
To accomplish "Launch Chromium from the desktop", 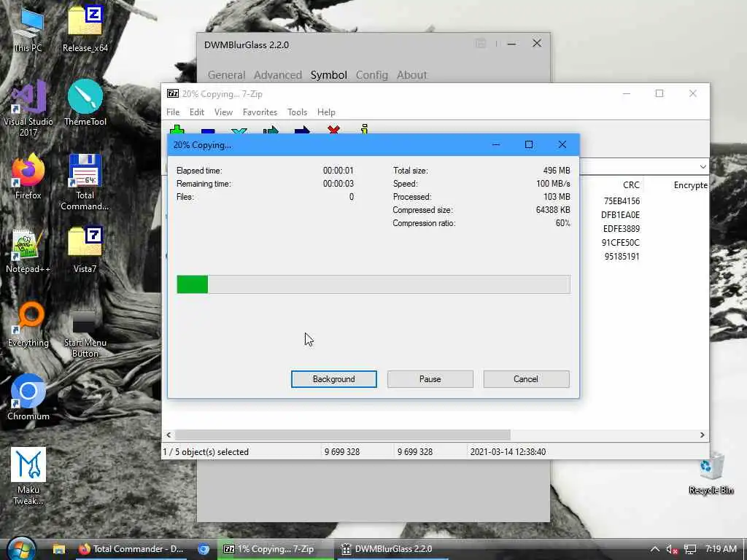I will pos(28,397).
